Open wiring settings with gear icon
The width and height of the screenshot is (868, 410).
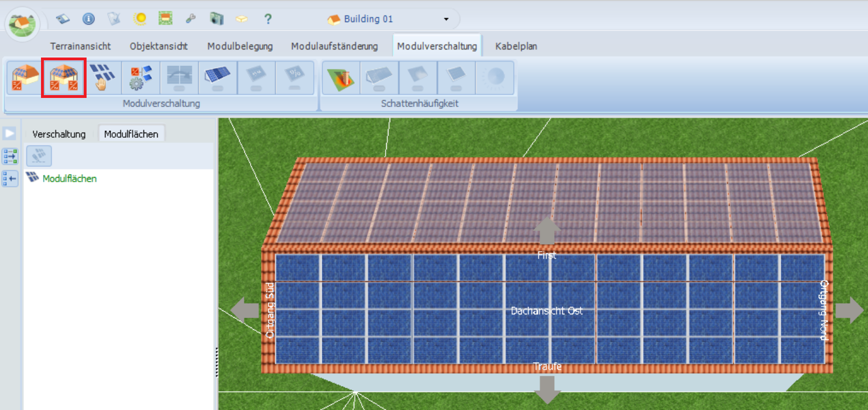[x=141, y=78]
